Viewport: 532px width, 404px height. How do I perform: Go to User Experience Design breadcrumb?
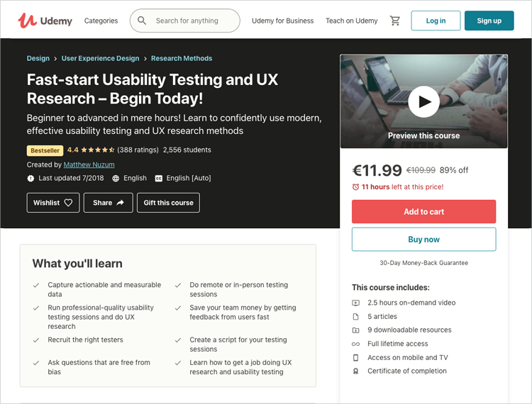pyautogui.click(x=100, y=58)
